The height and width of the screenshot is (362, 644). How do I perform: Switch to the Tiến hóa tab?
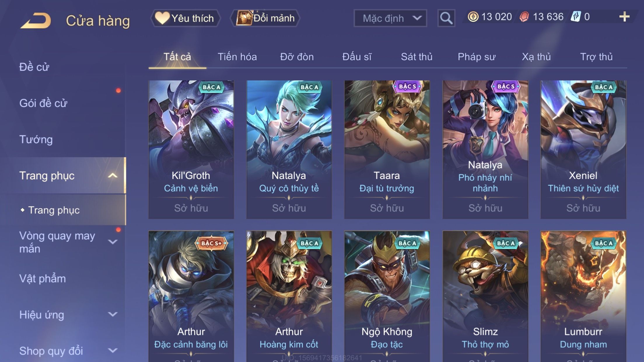tap(237, 57)
